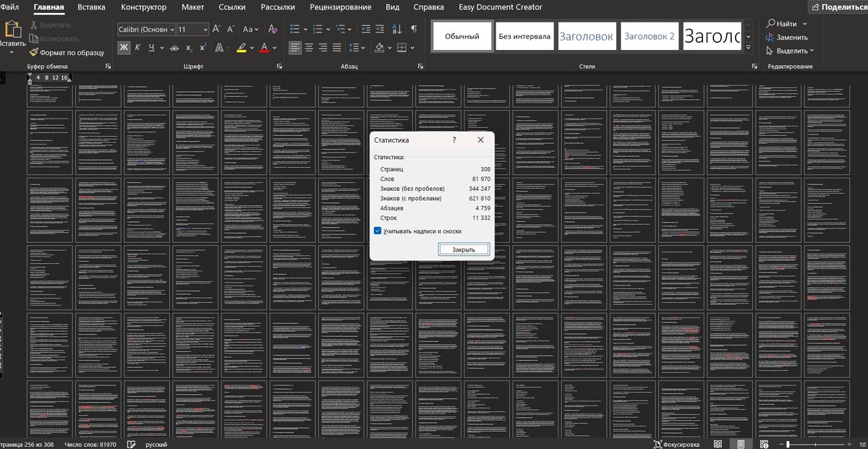Click the Format Painter (Формат по образцу) button

pos(67,52)
